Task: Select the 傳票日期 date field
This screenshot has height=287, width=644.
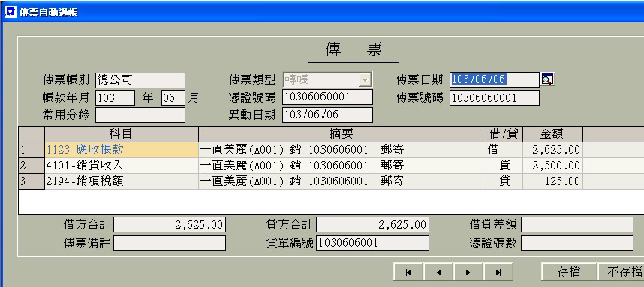Action: coord(494,79)
